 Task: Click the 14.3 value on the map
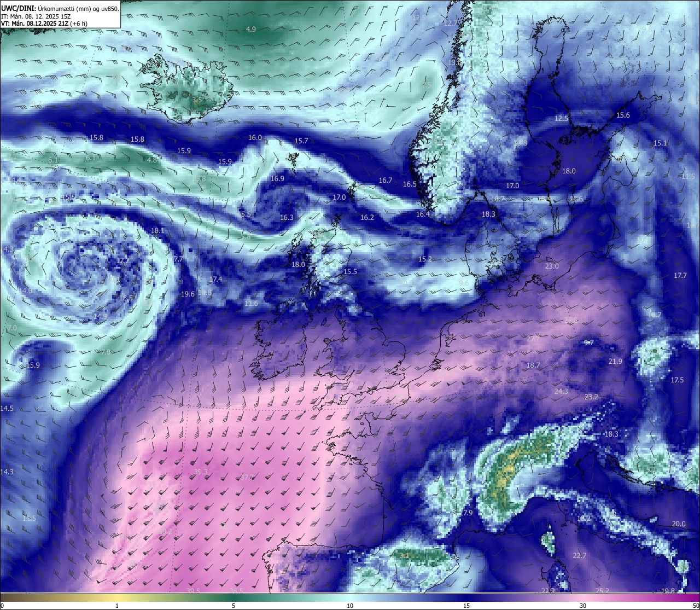(x=7, y=472)
